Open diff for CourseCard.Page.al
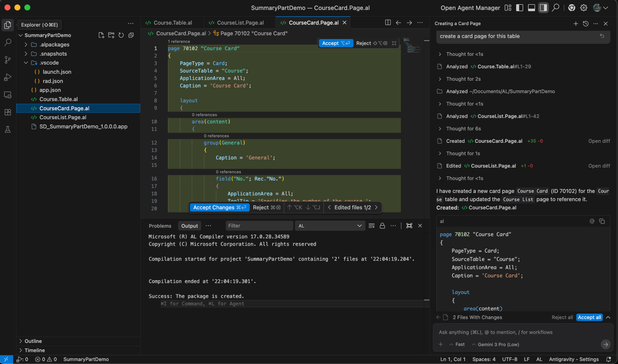Viewport: 618px width, 364px height. [x=599, y=141]
